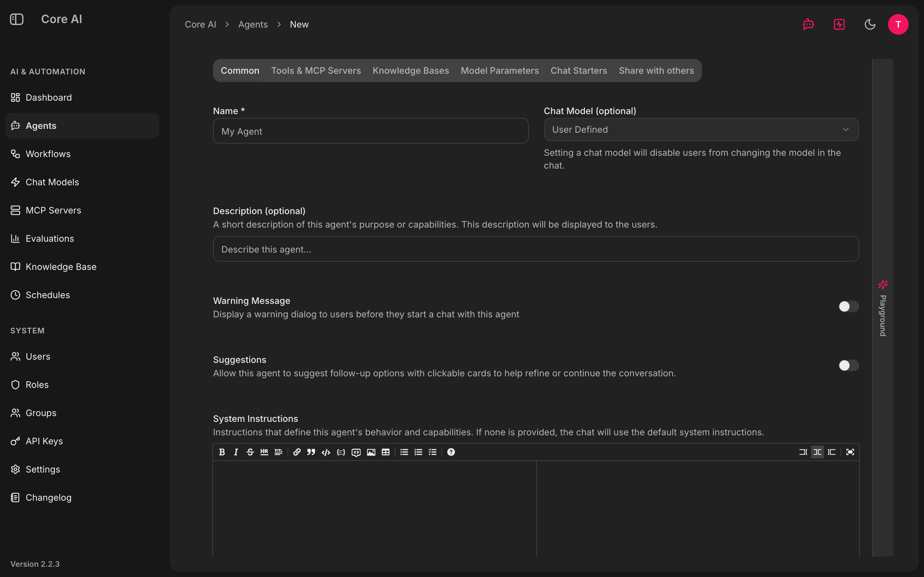Turn on the Suggestions switch

848,365
